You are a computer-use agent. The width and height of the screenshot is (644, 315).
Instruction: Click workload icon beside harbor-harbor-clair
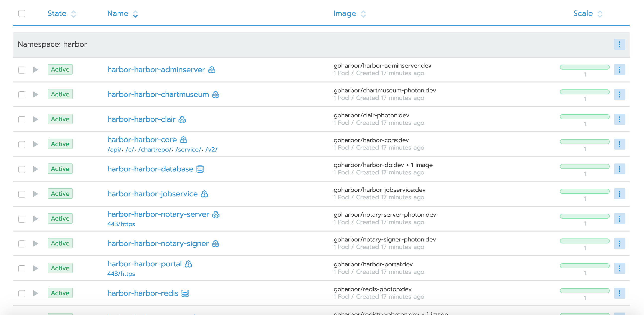pyautogui.click(x=182, y=119)
